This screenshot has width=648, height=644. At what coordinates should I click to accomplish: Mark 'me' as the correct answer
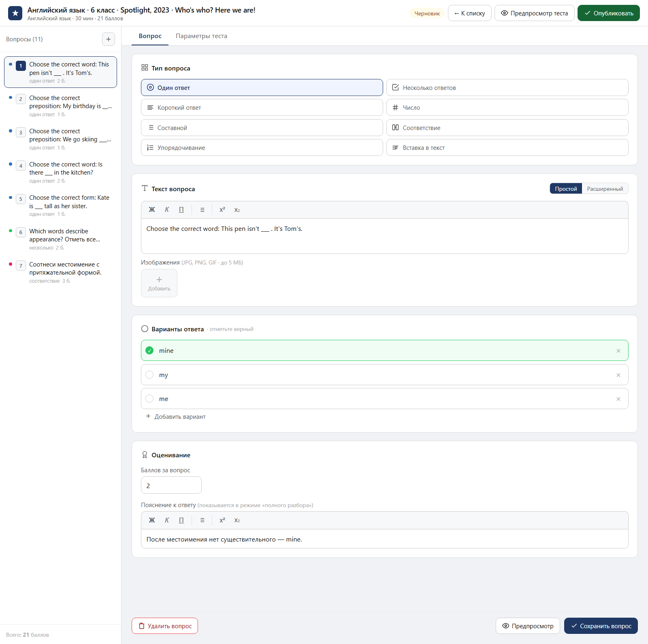(149, 399)
